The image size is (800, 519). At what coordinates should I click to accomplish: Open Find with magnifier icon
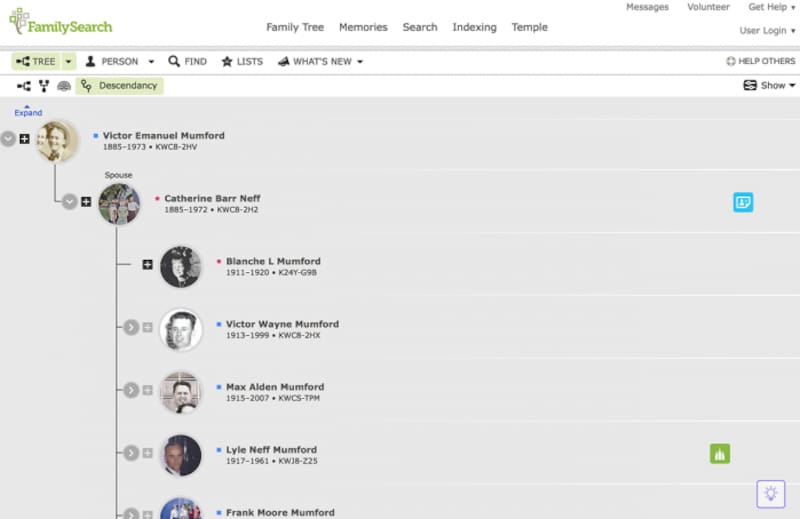[x=187, y=61]
